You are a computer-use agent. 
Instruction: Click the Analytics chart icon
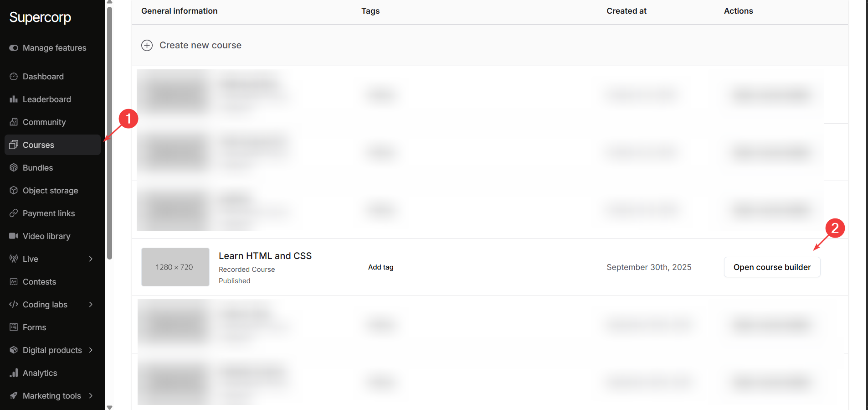coord(14,373)
